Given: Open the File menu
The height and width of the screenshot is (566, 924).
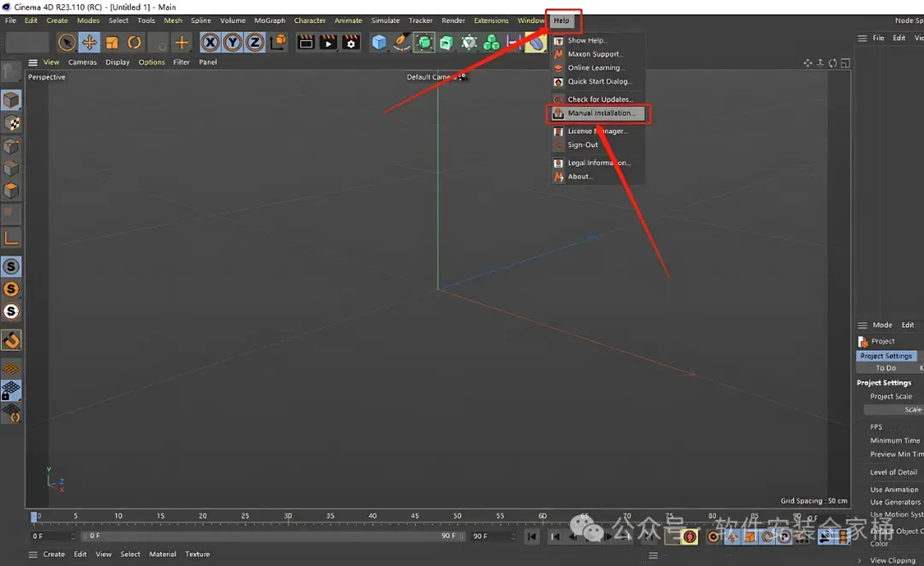Looking at the screenshot, I should (x=10, y=21).
